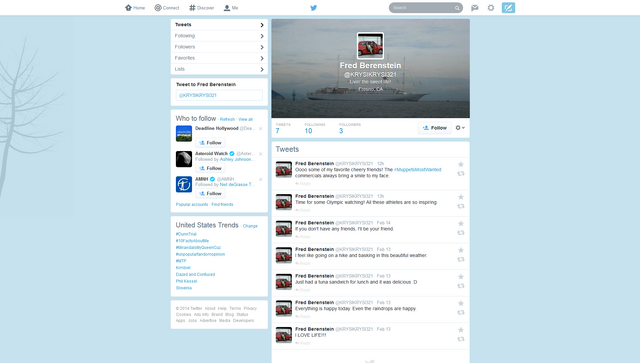The width and height of the screenshot is (640, 363).
Task: Open the profile gear dropdown menu
Action: (460, 128)
